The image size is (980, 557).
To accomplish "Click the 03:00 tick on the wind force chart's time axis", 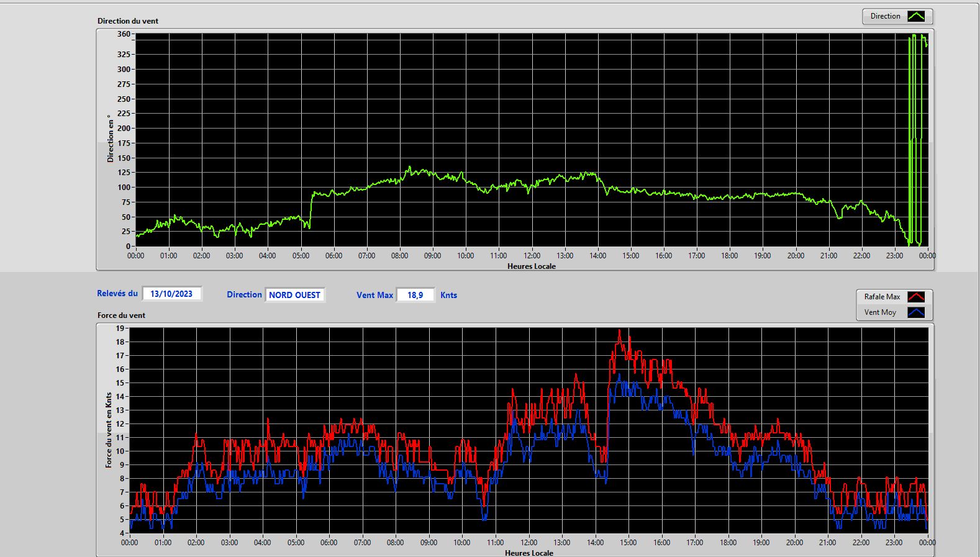I will click(x=229, y=542).
